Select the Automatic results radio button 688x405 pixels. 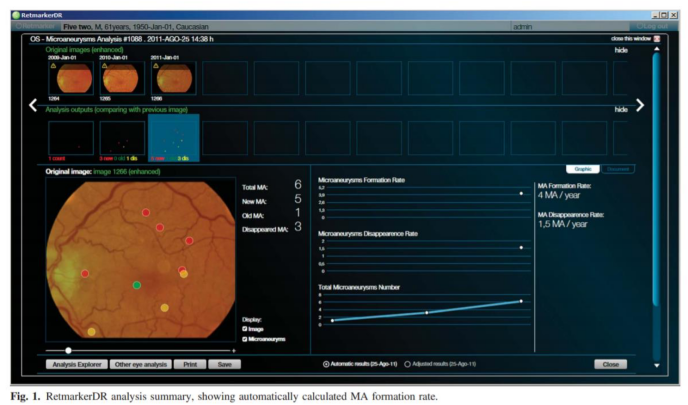[x=326, y=364]
